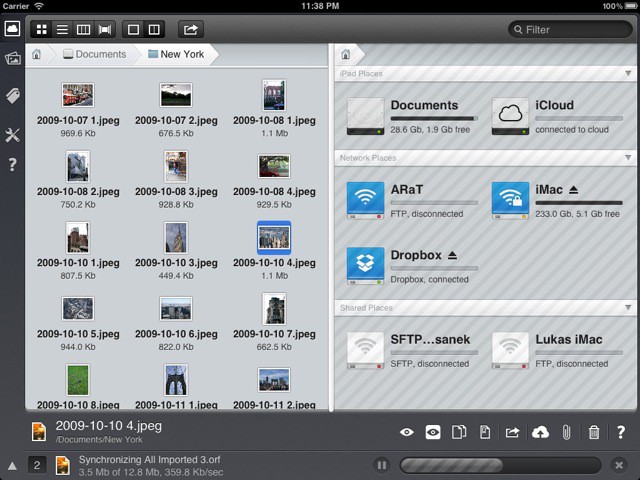
Task: Select thumbnail 2009-10-11 1.jpeg
Action: [176, 380]
